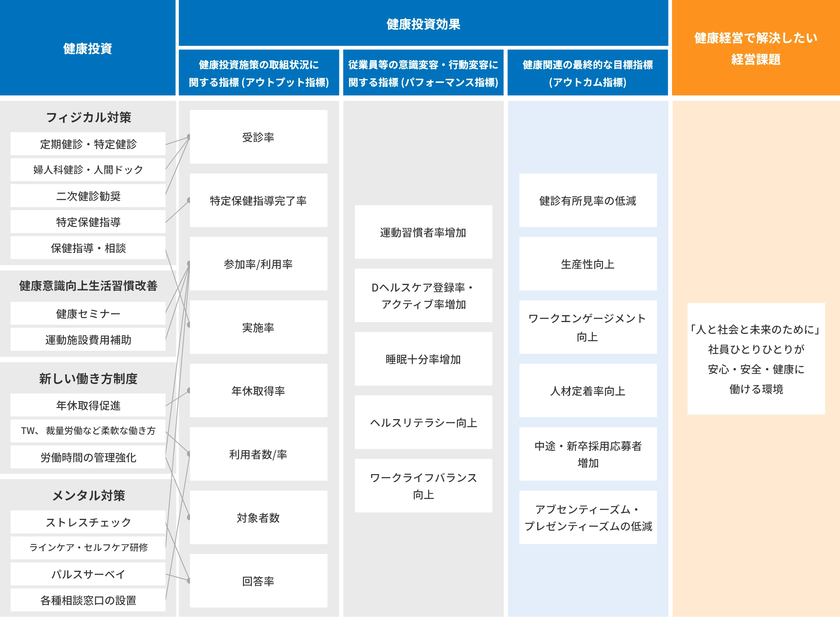Screen dimensions: 840x617
Task: Click the ストレスチェック item
Action: tap(88, 522)
